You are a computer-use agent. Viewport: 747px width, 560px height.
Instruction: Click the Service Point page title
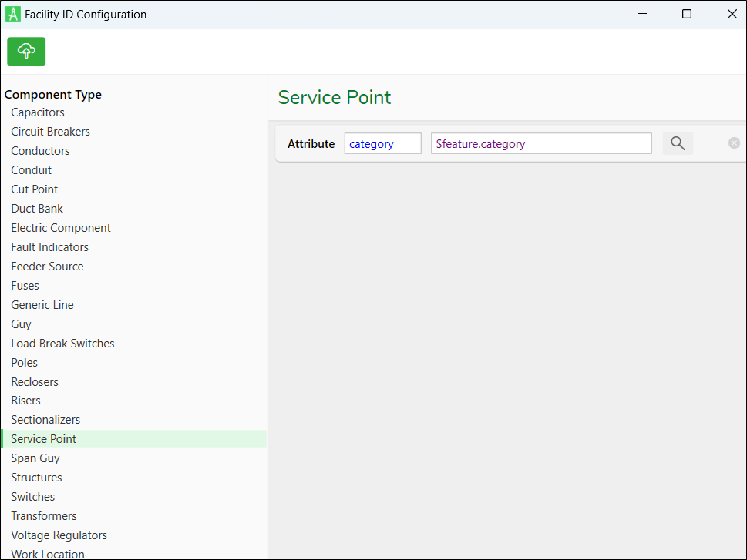coord(335,97)
